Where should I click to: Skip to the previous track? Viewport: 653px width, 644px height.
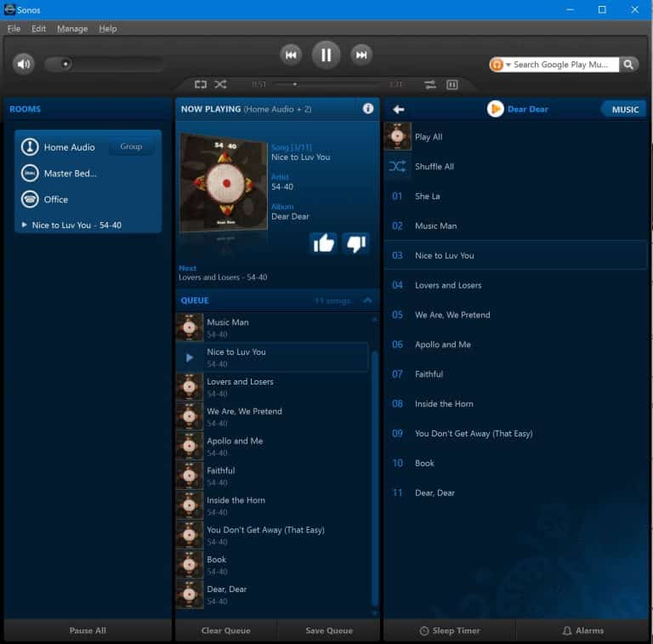[291, 55]
